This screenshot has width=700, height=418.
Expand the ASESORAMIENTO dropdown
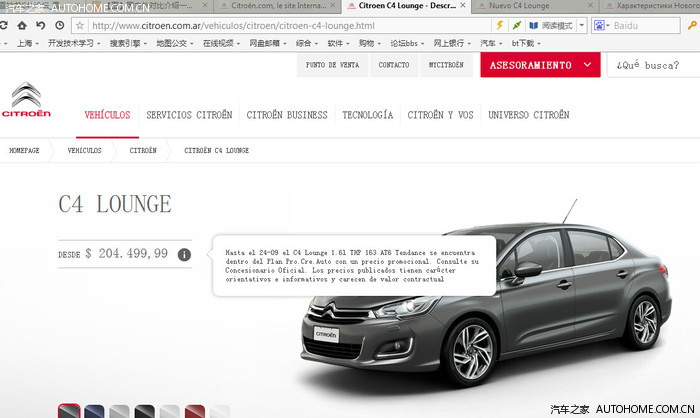point(587,65)
